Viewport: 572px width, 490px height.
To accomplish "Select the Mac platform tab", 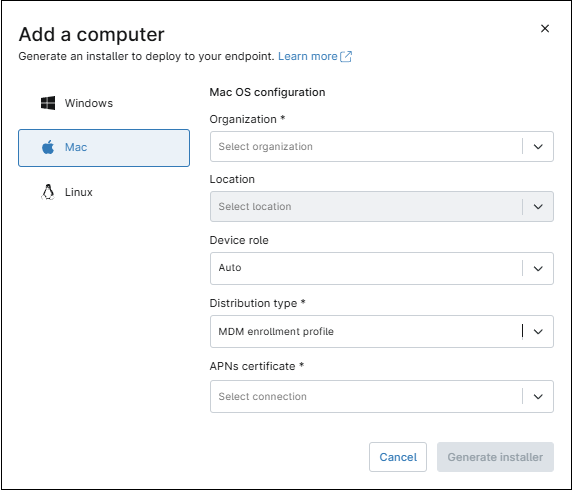I will click(104, 148).
